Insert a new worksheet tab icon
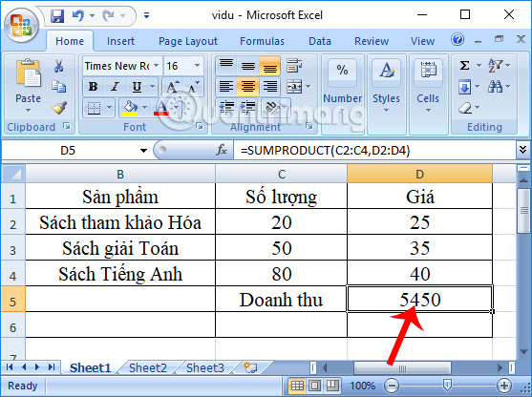The height and width of the screenshot is (397, 532). [250, 367]
